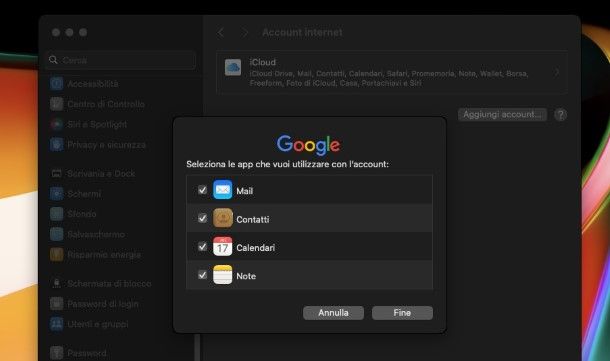Uncheck the Calendari checkbox
This screenshot has width=610, height=361.
[x=202, y=247]
